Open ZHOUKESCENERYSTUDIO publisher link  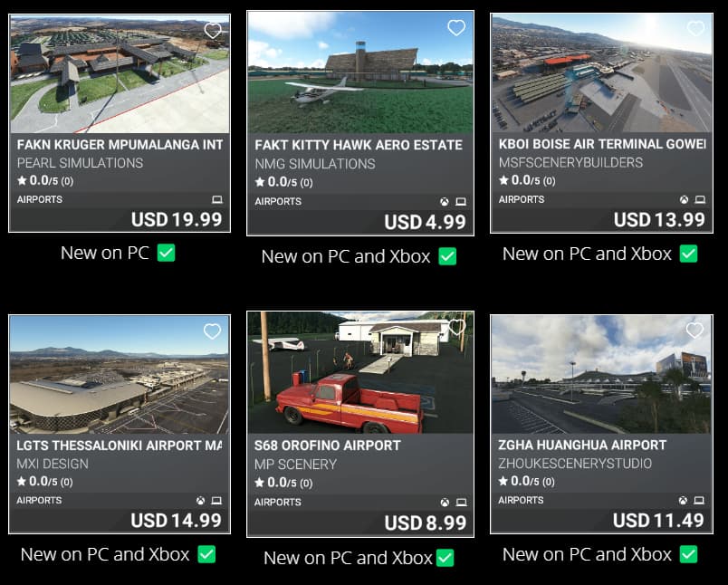coord(575,464)
